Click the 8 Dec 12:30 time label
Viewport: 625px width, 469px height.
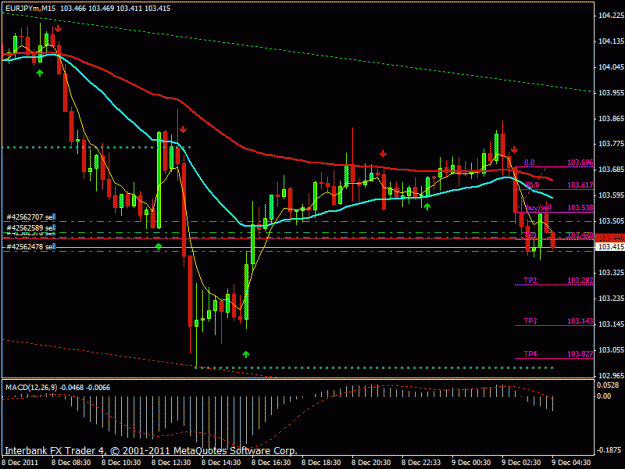171,463
